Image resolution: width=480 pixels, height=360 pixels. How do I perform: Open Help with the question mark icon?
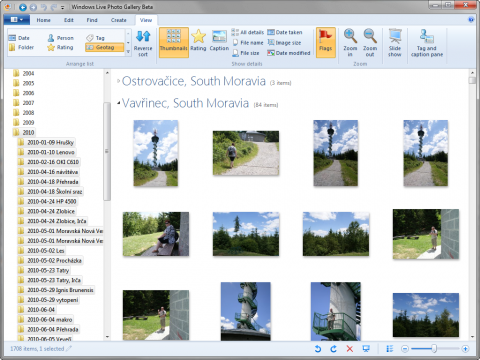[x=471, y=20]
